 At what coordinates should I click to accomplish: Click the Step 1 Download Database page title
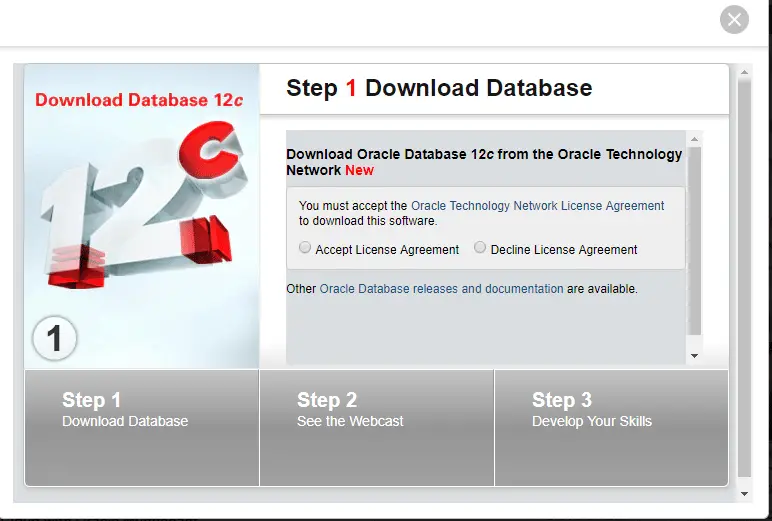439,88
